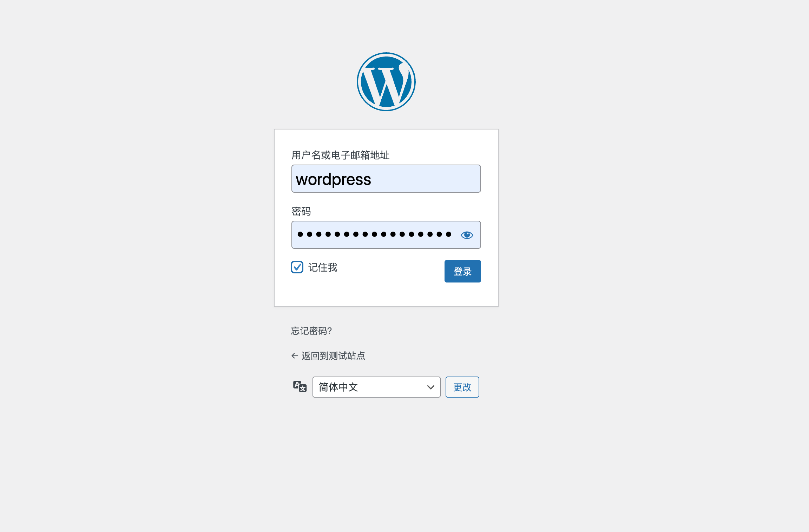This screenshot has width=809, height=532.
Task: Uncheck the 记住我 checkbox
Action: [x=297, y=267]
